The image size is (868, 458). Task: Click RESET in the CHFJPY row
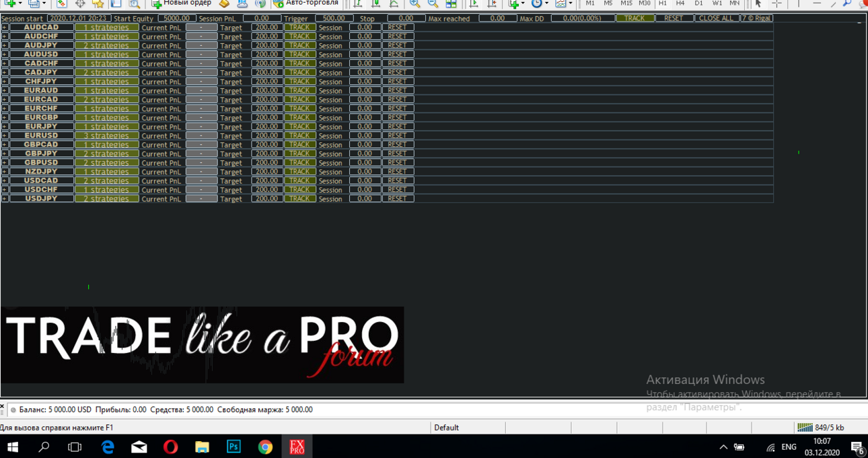[x=398, y=81]
